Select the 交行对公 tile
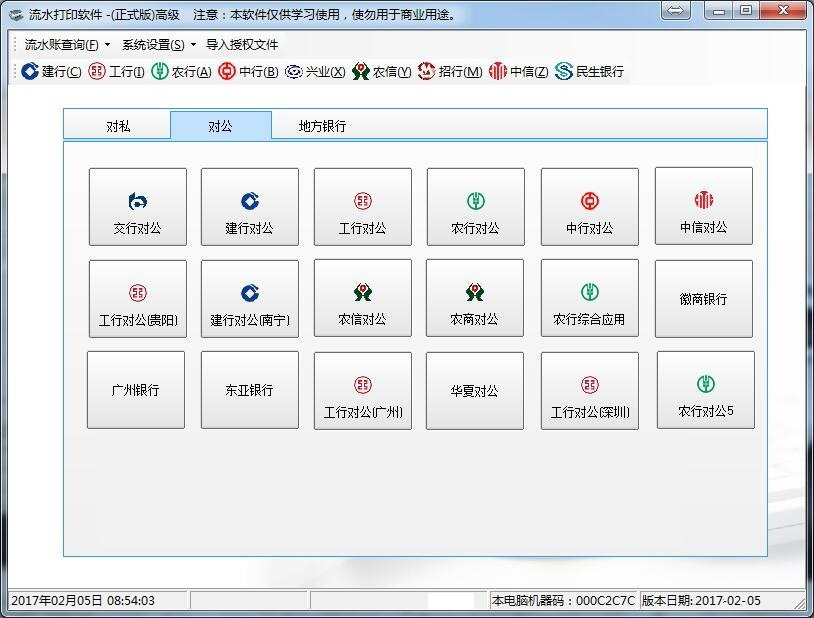The width and height of the screenshot is (814, 618). pos(138,207)
